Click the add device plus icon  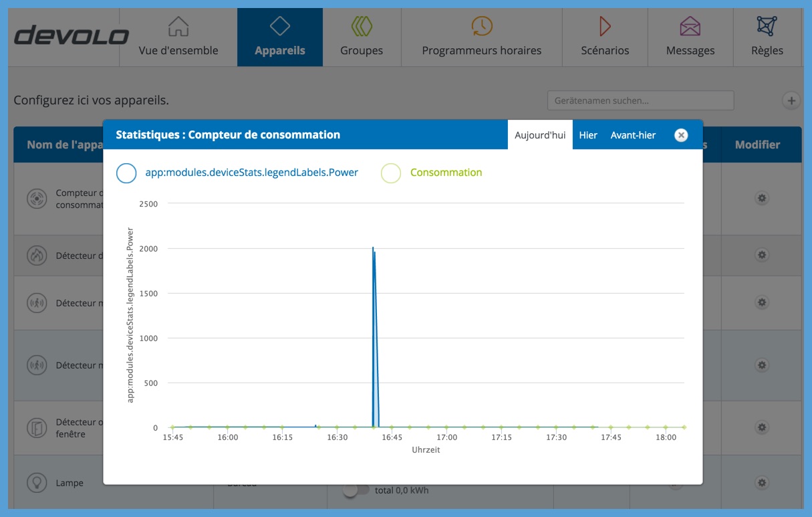[791, 101]
